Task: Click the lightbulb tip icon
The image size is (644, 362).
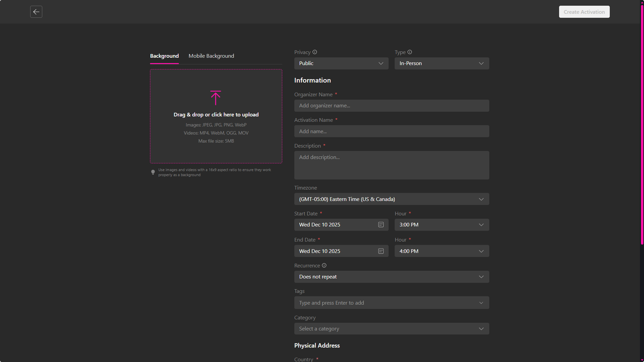Action: (153, 172)
